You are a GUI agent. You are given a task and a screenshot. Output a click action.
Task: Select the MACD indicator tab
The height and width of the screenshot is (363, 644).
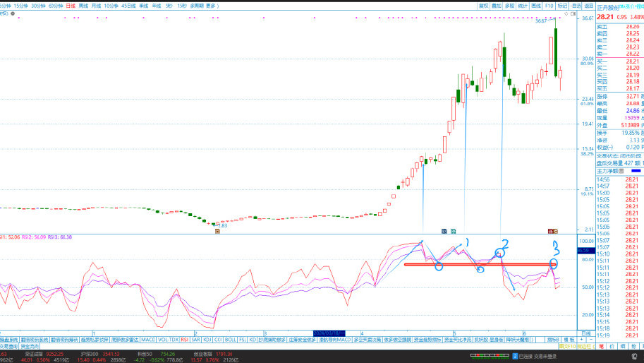(x=147, y=340)
